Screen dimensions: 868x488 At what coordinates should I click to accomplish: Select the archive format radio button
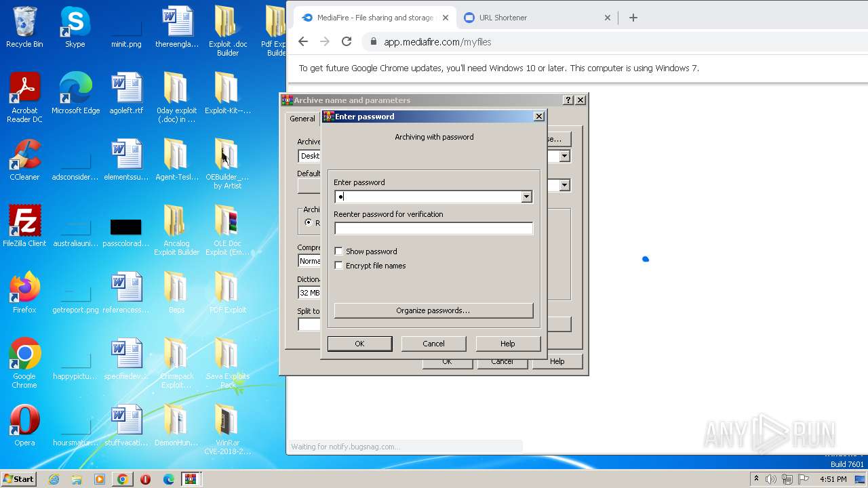[309, 222]
